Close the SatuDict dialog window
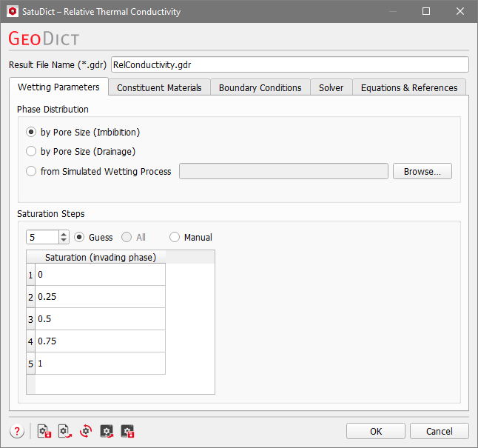The image size is (478, 448). coord(460,11)
